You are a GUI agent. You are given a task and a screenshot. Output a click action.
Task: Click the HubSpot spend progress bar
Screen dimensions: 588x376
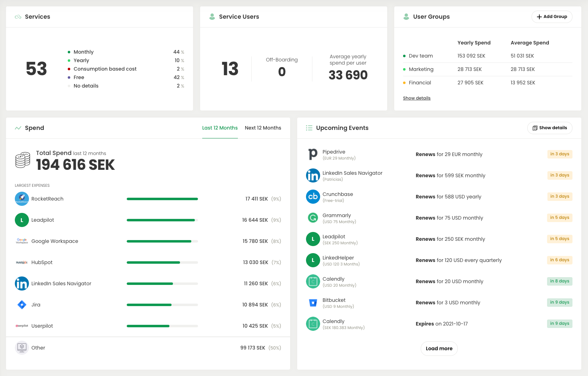point(162,262)
